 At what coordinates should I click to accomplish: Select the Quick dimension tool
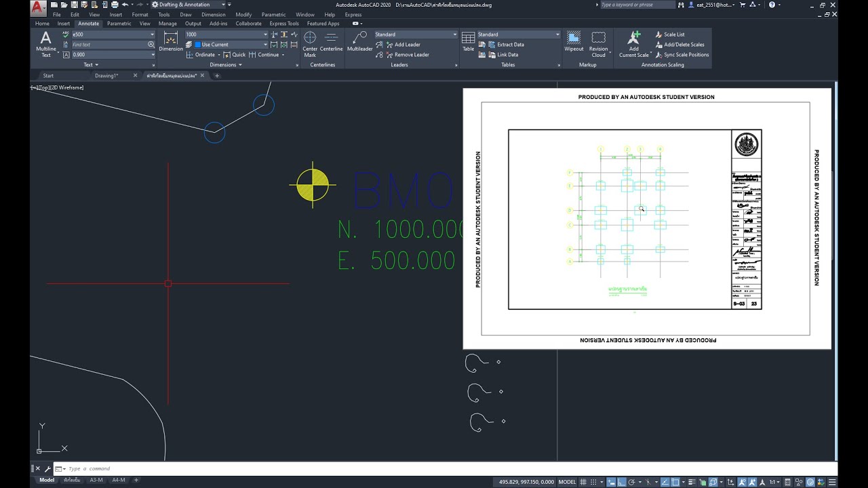pos(235,55)
